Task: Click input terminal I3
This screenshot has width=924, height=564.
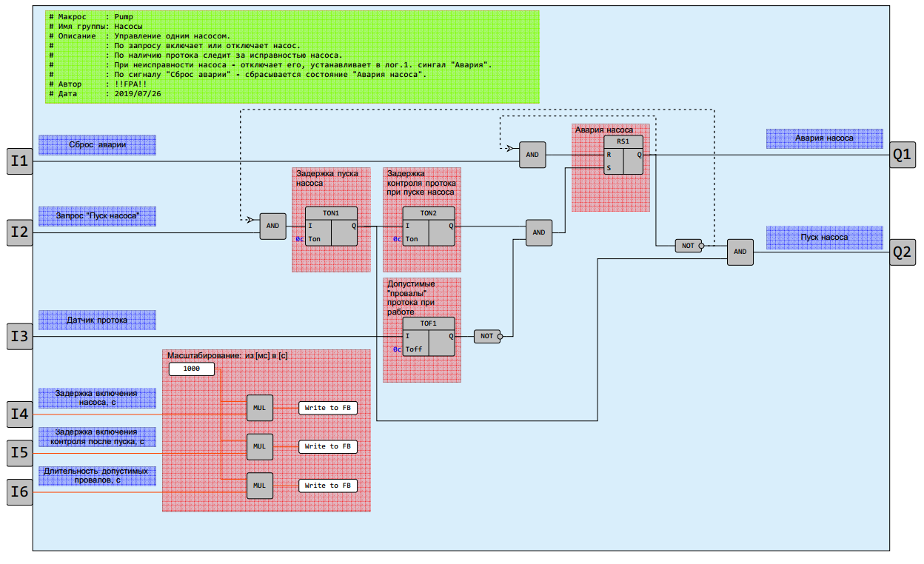Action: [20, 337]
